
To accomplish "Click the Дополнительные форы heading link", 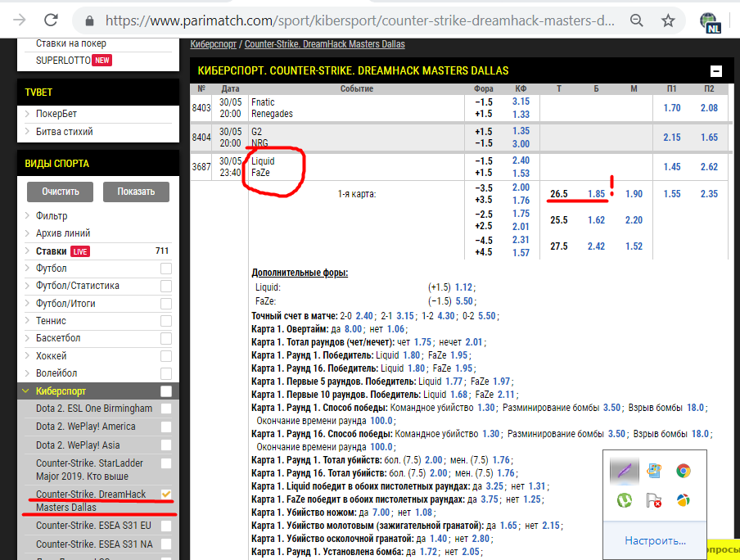I will 300,273.
